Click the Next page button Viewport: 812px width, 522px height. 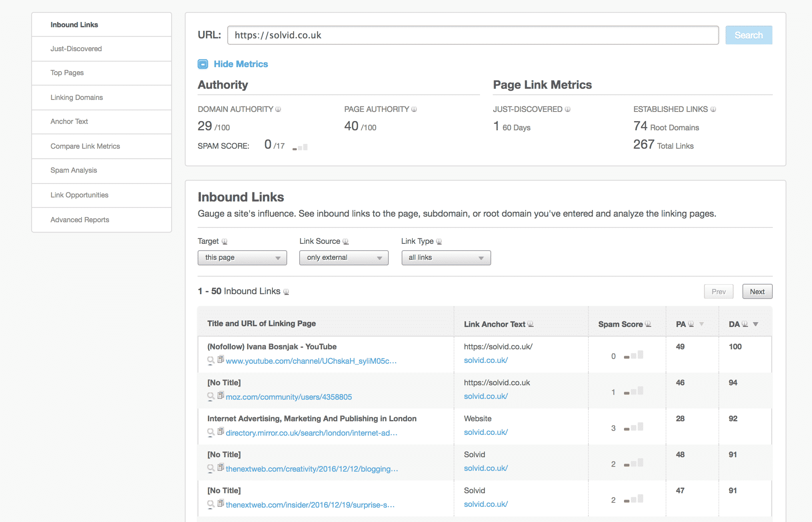[757, 292]
